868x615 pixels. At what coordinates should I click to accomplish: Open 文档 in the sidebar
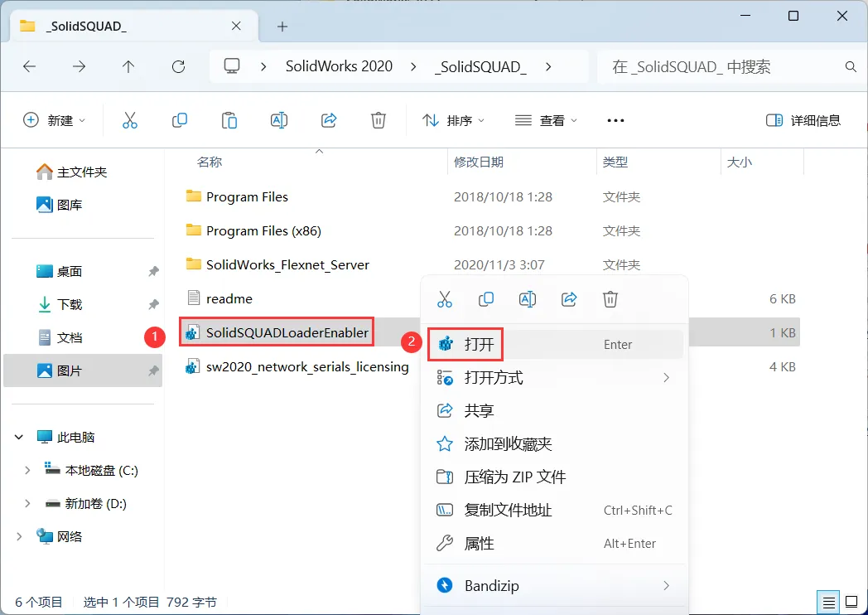[x=83, y=338]
